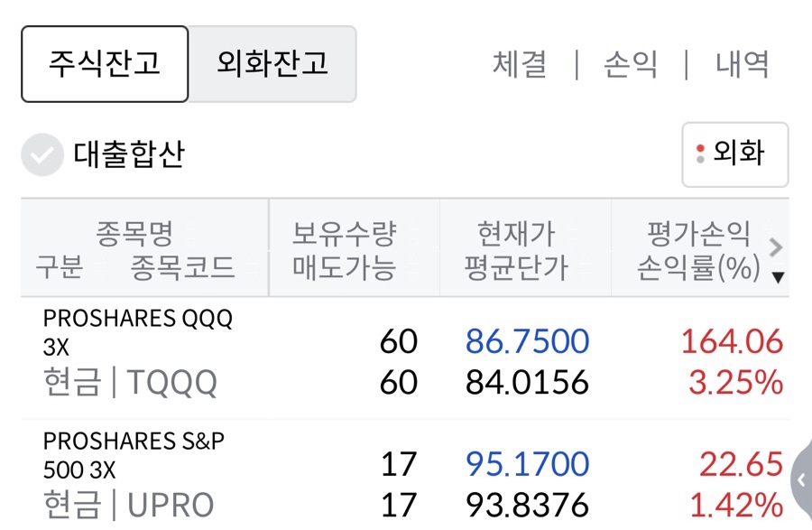Viewport: 812px width, 530px height.
Task: Toggle the 대출합산 checkbox
Action: [x=42, y=154]
